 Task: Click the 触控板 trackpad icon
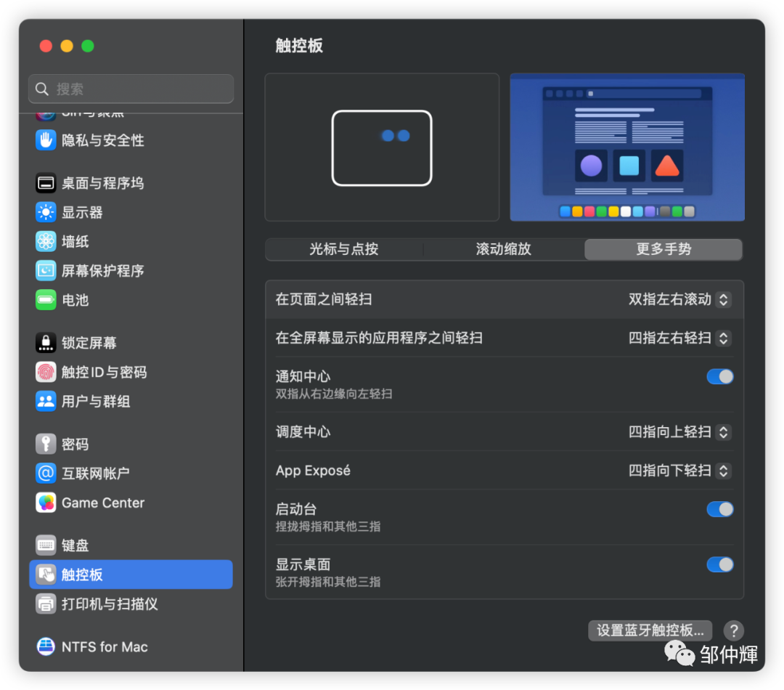pyautogui.click(x=46, y=575)
